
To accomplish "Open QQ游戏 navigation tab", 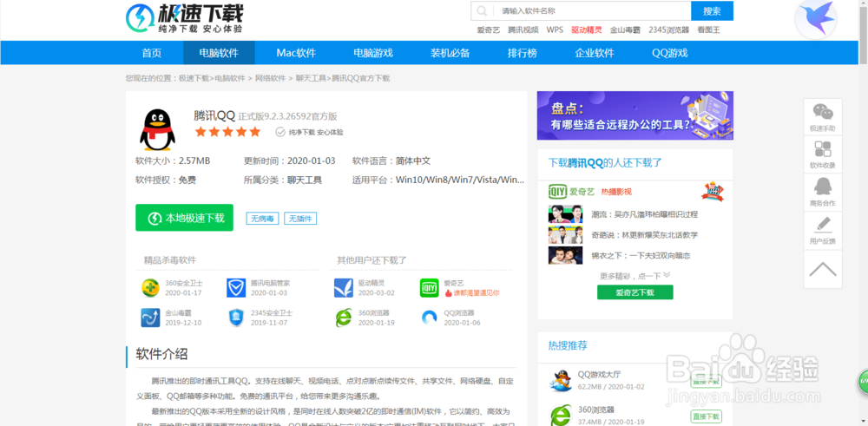I will (670, 53).
